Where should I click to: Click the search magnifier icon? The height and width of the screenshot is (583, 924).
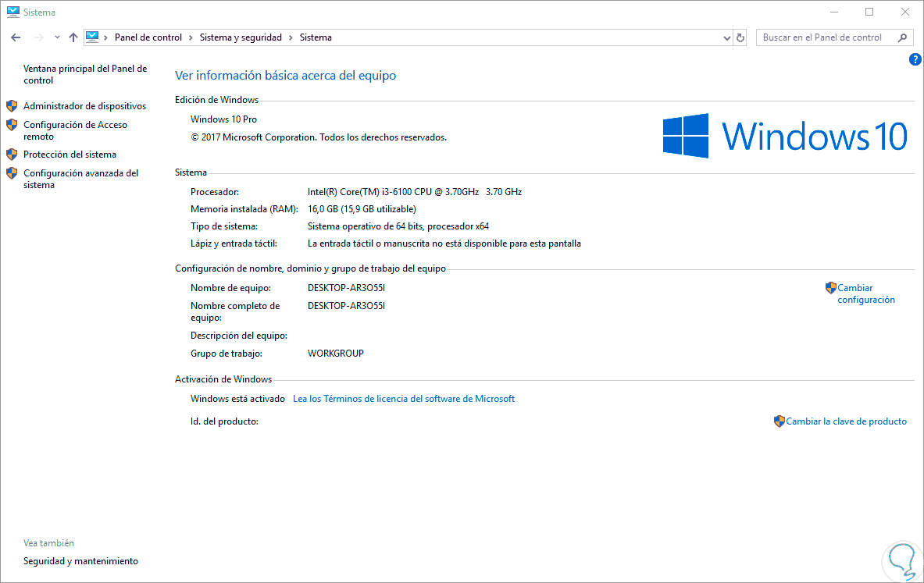(x=902, y=37)
